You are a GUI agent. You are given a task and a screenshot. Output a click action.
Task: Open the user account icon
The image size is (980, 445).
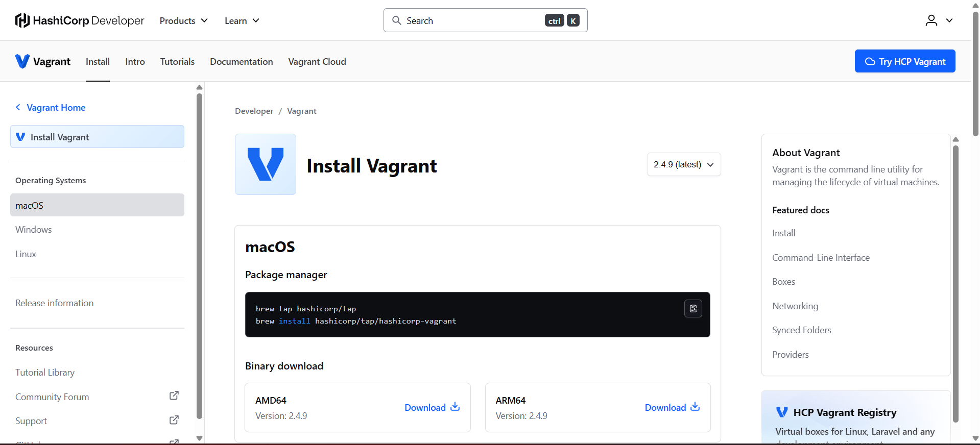click(x=931, y=20)
